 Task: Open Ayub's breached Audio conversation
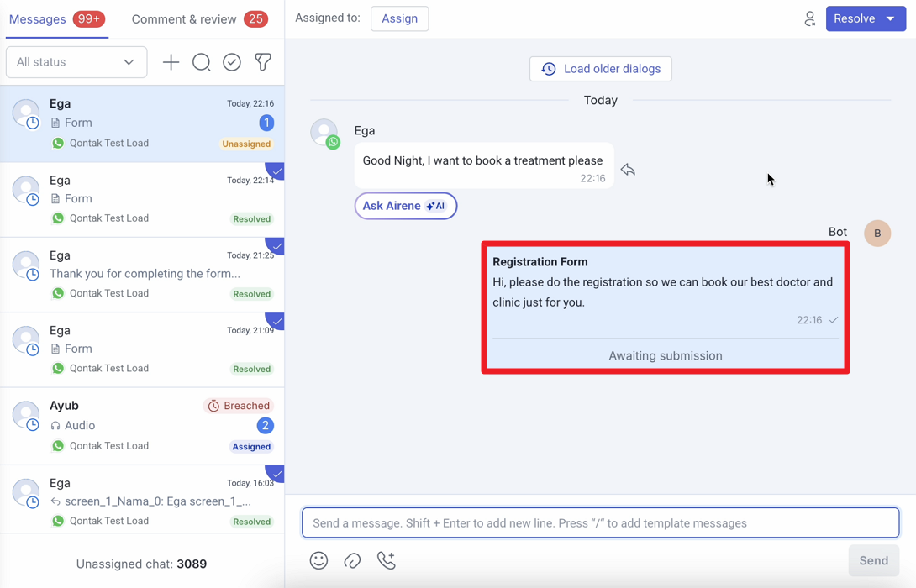(x=142, y=425)
